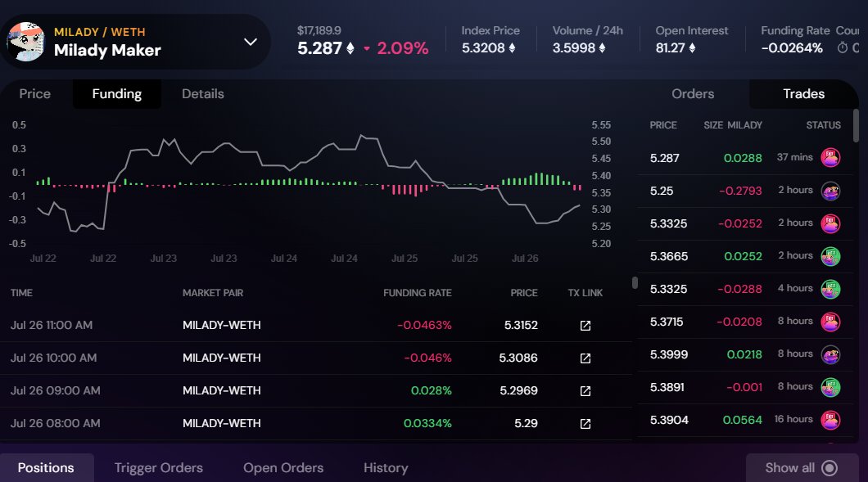868x482 pixels.
Task: Click the ETH symbol beside Volume 3.5998
Action: tap(603, 48)
